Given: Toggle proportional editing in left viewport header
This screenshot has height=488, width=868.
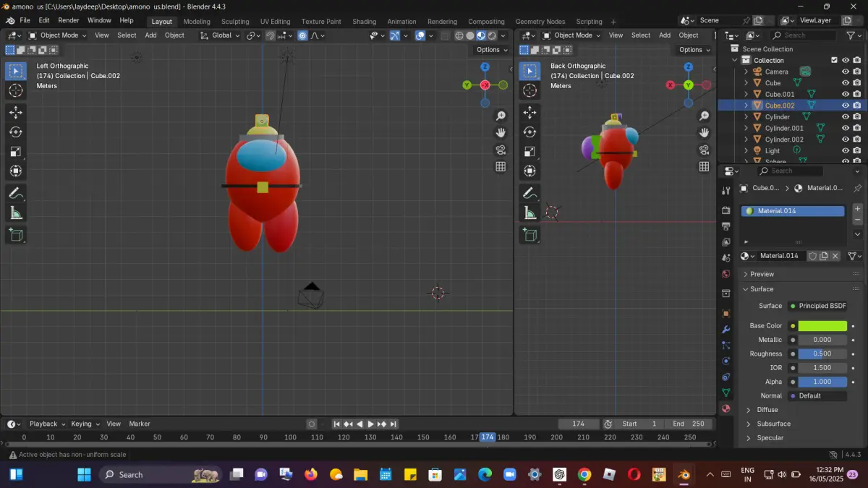Looking at the screenshot, I should pos(302,35).
